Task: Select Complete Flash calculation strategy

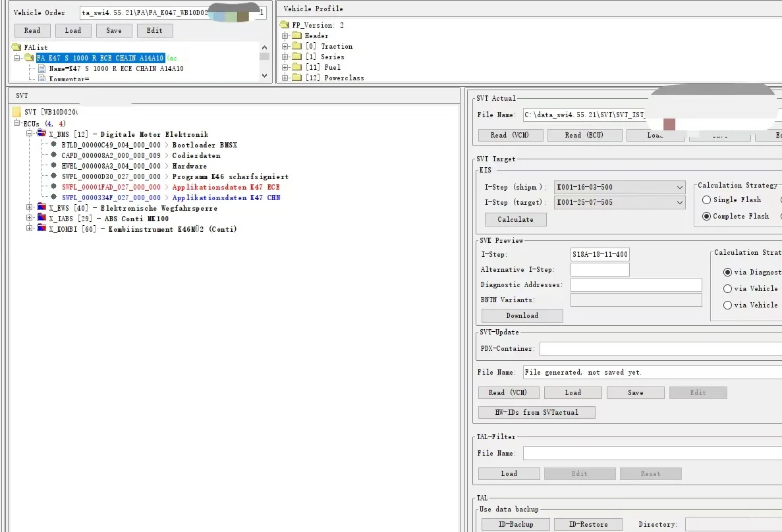Action: click(x=706, y=217)
